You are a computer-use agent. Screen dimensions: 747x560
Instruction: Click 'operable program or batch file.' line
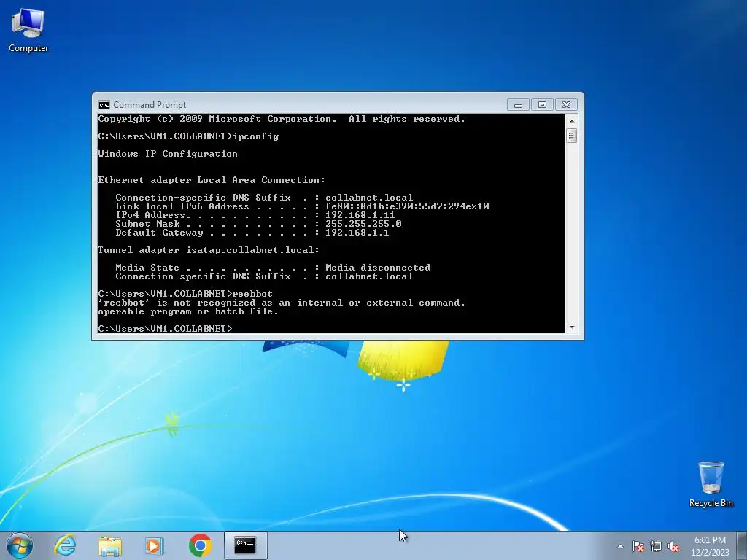(188, 311)
